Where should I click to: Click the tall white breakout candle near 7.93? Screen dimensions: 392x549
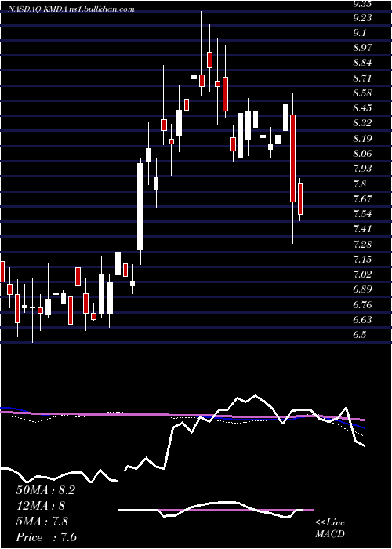click(140, 206)
